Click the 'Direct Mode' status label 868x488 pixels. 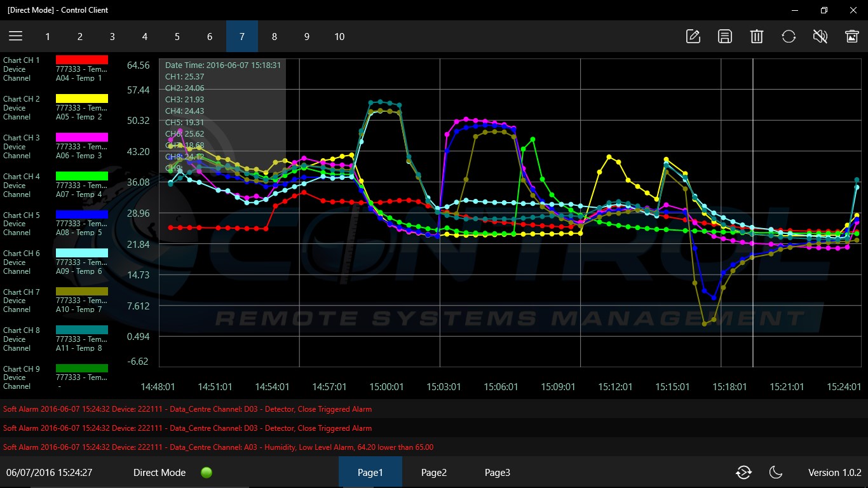[x=159, y=473]
